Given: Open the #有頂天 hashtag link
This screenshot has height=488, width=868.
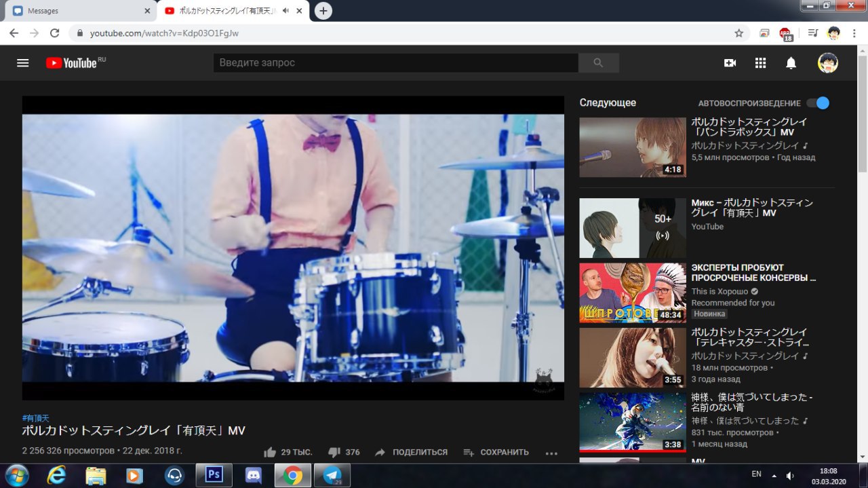Looking at the screenshot, I should (35, 418).
